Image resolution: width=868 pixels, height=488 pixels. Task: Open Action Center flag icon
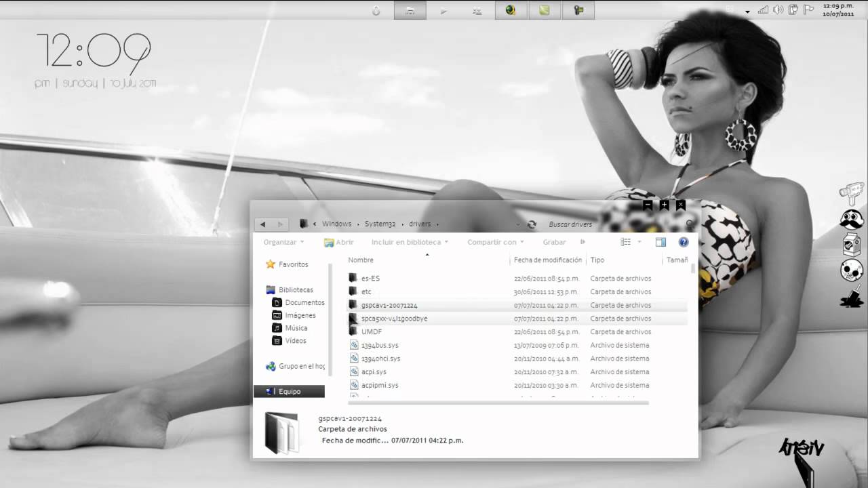point(808,9)
